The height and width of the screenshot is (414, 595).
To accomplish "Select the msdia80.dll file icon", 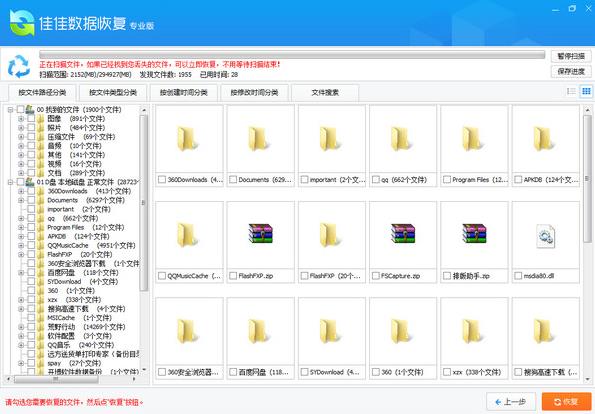I will [x=545, y=236].
